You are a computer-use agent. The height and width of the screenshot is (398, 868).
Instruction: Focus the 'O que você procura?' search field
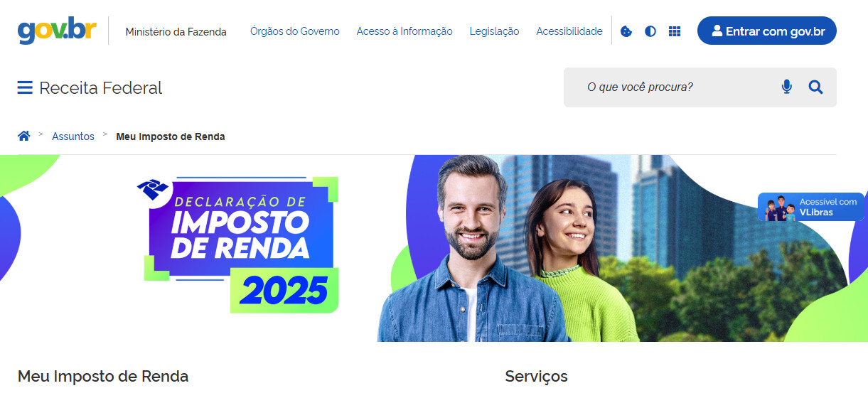tap(675, 87)
